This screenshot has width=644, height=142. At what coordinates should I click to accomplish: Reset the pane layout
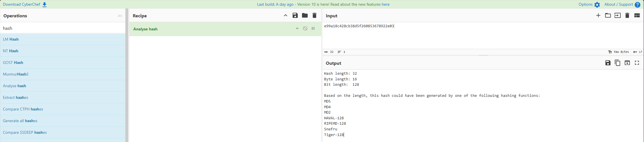[x=637, y=16]
